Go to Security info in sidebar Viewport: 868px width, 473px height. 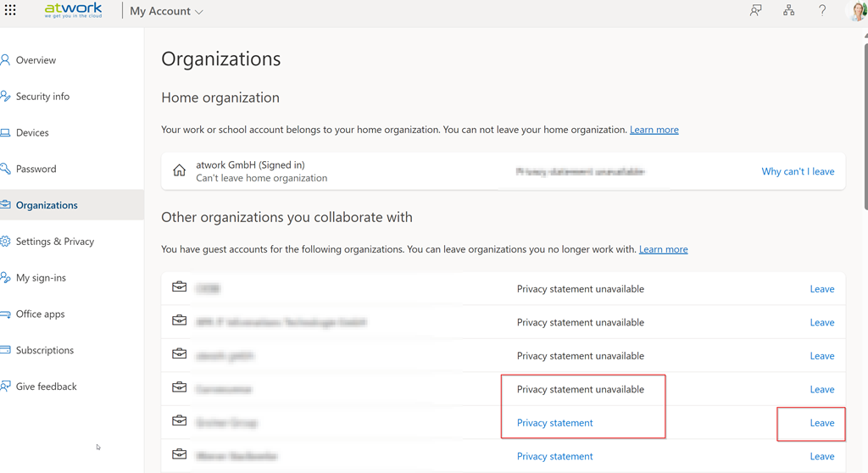[x=42, y=97]
